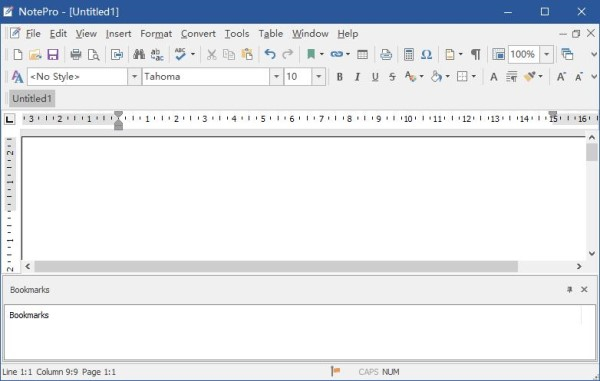
Task: Open the borders dropdown arrow
Action: click(474, 77)
